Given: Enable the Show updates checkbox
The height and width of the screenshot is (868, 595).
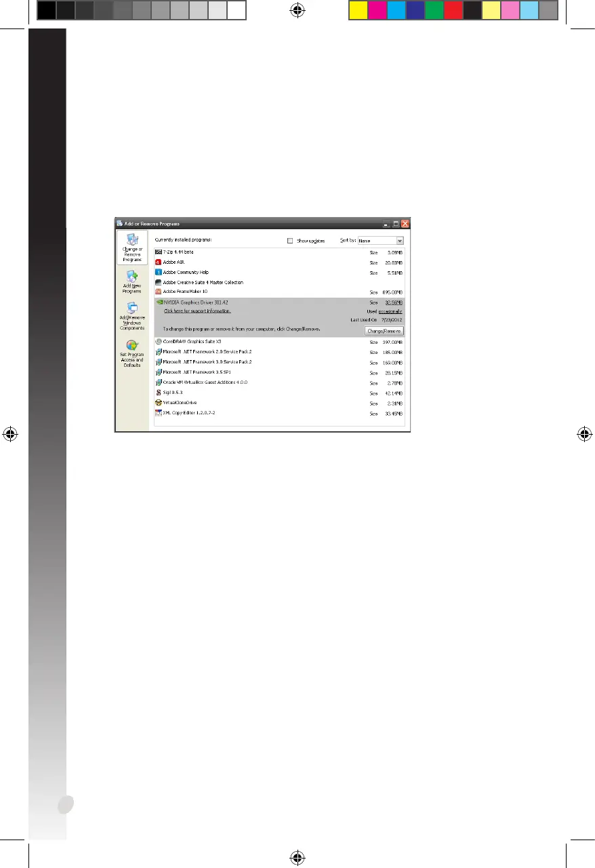Looking at the screenshot, I should point(290,241).
